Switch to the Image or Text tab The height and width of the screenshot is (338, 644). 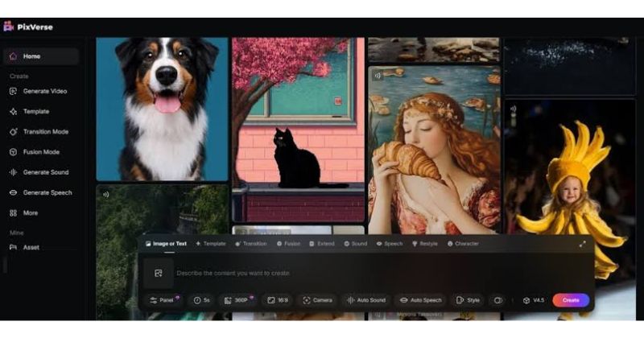pos(166,244)
